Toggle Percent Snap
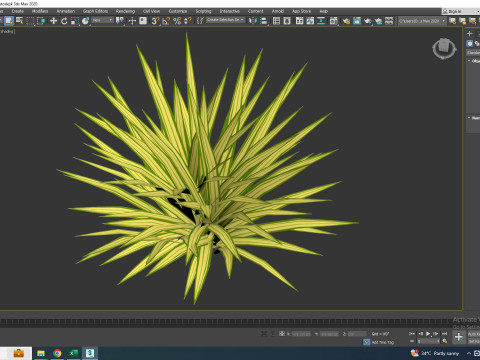 click(x=177, y=21)
